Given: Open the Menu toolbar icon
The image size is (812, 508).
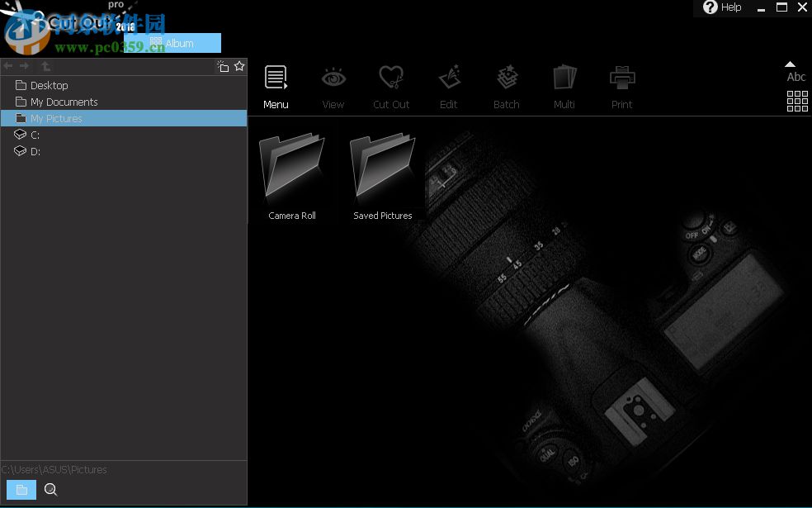Looking at the screenshot, I should coord(276,87).
